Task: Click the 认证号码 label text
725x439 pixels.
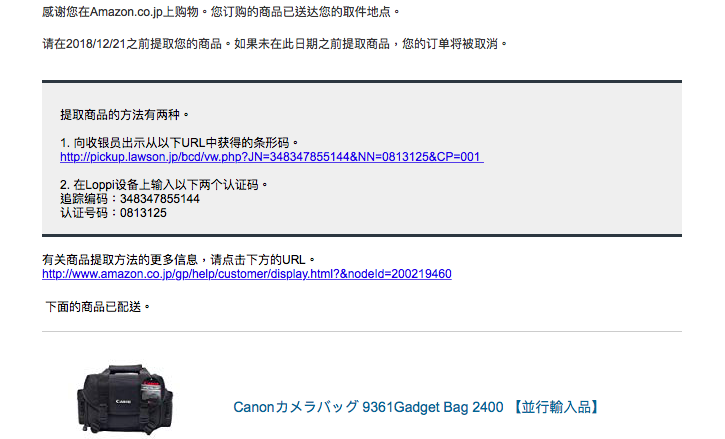Action: (x=84, y=213)
